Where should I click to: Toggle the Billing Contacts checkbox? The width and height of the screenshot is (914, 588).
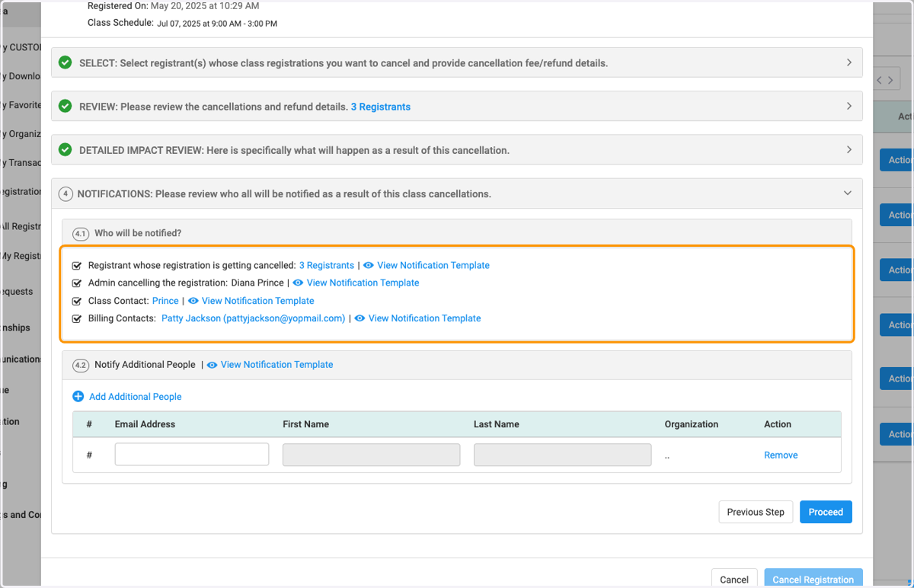pyautogui.click(x=76, y=319)
